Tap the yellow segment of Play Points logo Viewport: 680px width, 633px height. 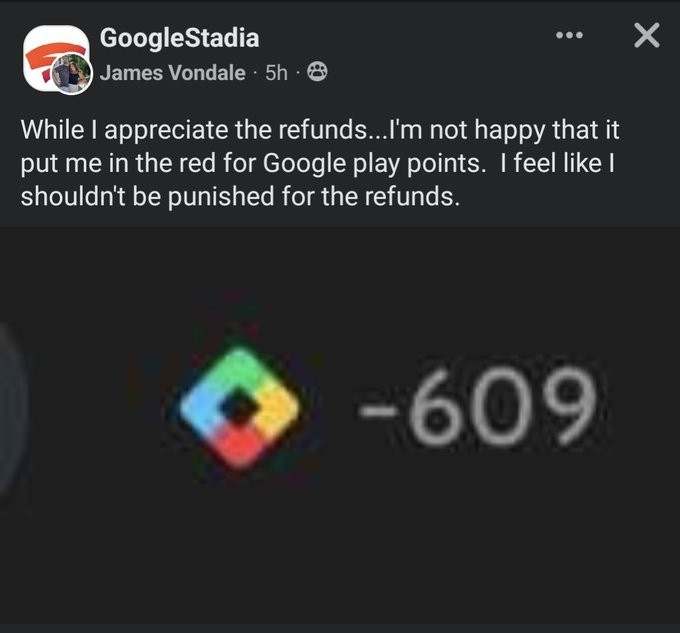(278, 410)
